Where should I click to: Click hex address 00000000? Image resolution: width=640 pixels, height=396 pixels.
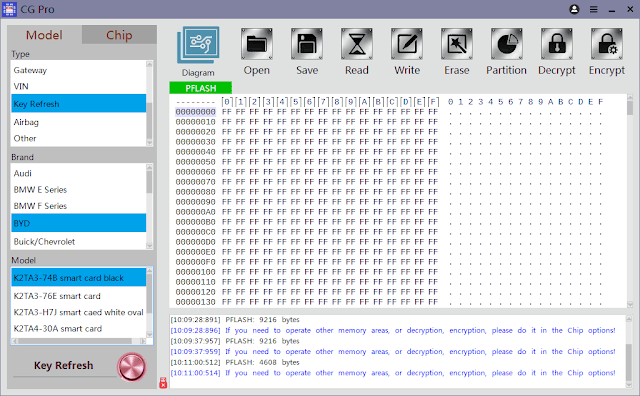pos(196,112)
